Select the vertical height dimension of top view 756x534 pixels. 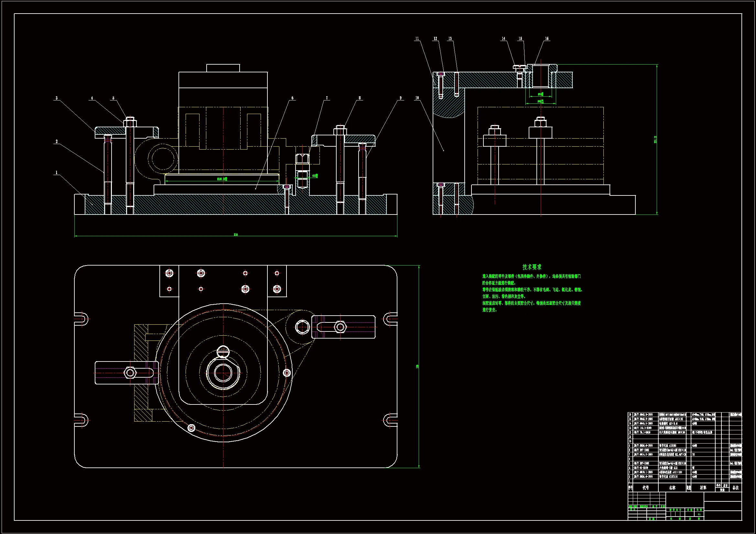417,366
